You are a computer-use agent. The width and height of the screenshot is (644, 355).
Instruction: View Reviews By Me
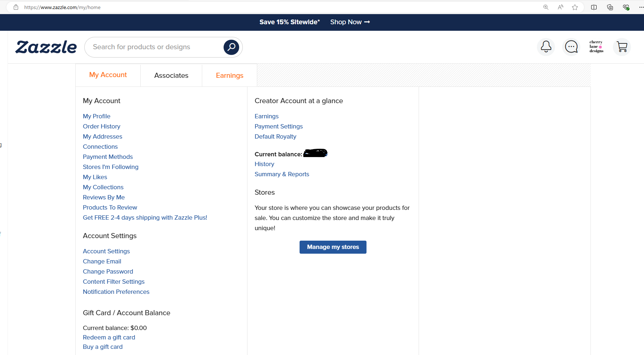click(x=104, y=197)
